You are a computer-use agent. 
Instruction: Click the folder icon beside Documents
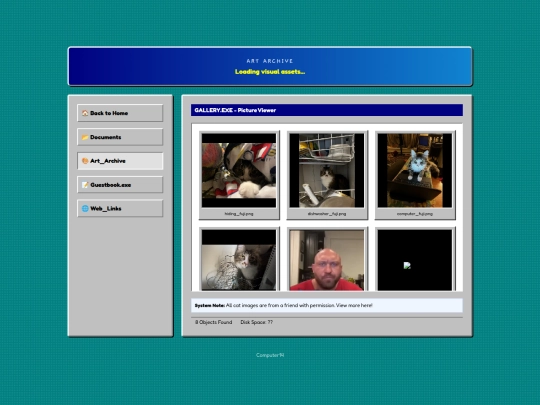pos(85,137)
